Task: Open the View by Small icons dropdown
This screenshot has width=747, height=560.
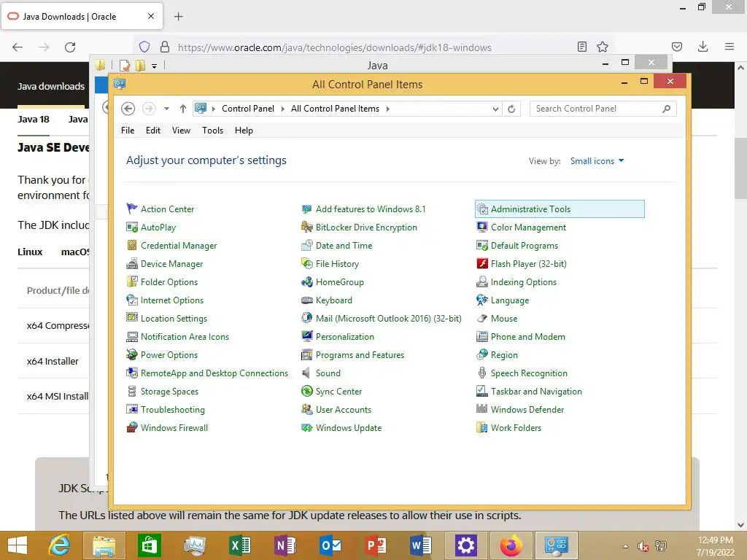Action: (x=597, y=161)
